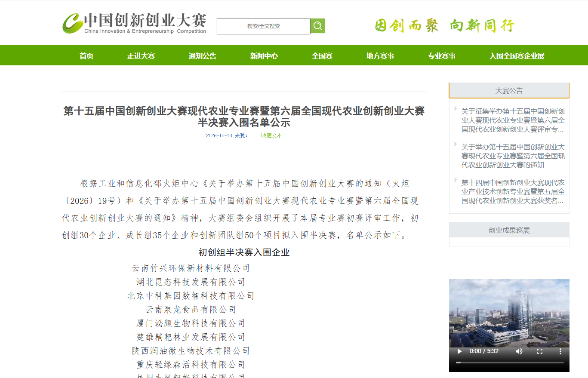
Task: Select 楚雄糒粑林业发展有限公司 in the list
Action: [x=191, y=337]
